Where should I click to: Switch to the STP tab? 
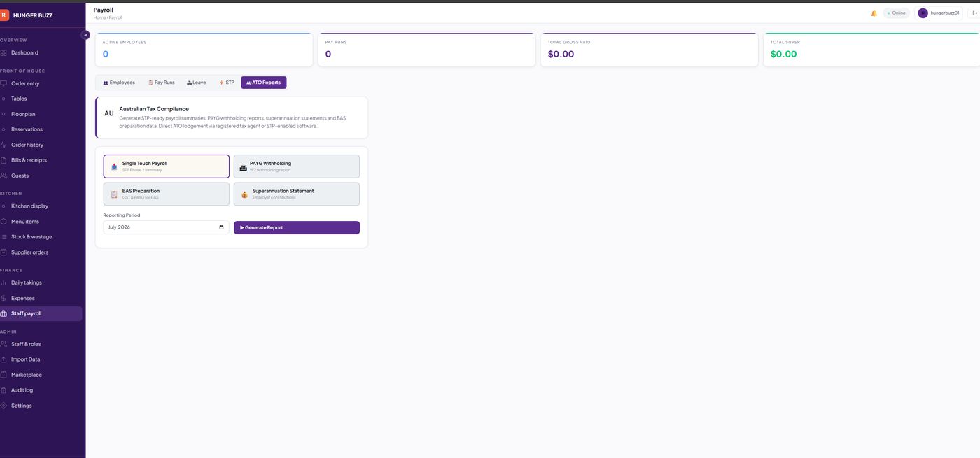pos(227,83)
